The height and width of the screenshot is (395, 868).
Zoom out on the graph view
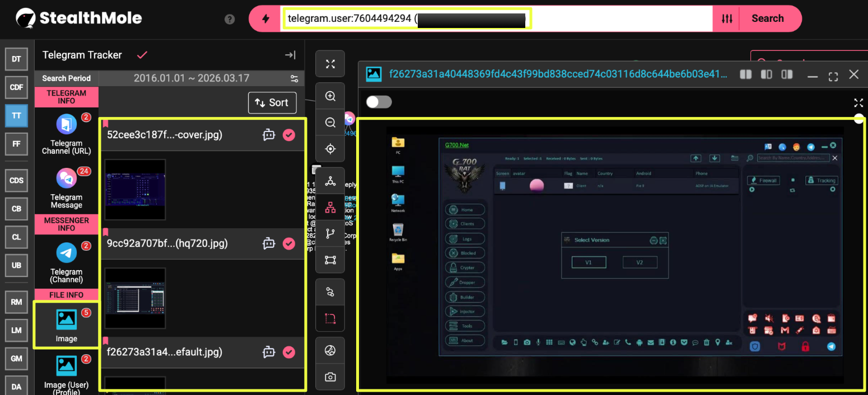(x=330, y=123)
